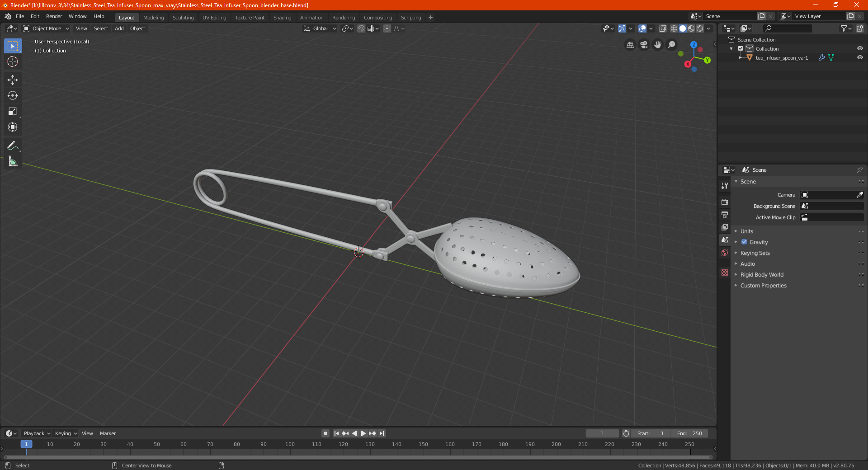Image resolution: width=868 pixels, height=470 pixels.
Task: Play the animation forward
Action: 363,433
